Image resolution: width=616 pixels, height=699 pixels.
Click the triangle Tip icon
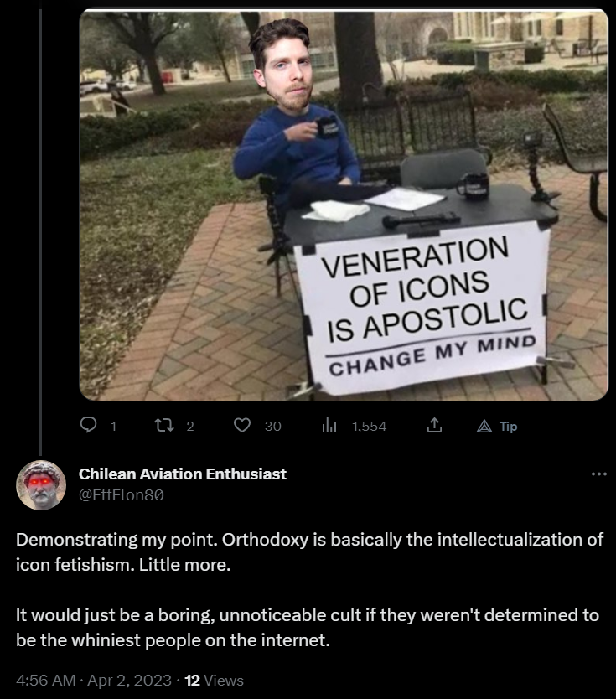[x=484, y=426]
